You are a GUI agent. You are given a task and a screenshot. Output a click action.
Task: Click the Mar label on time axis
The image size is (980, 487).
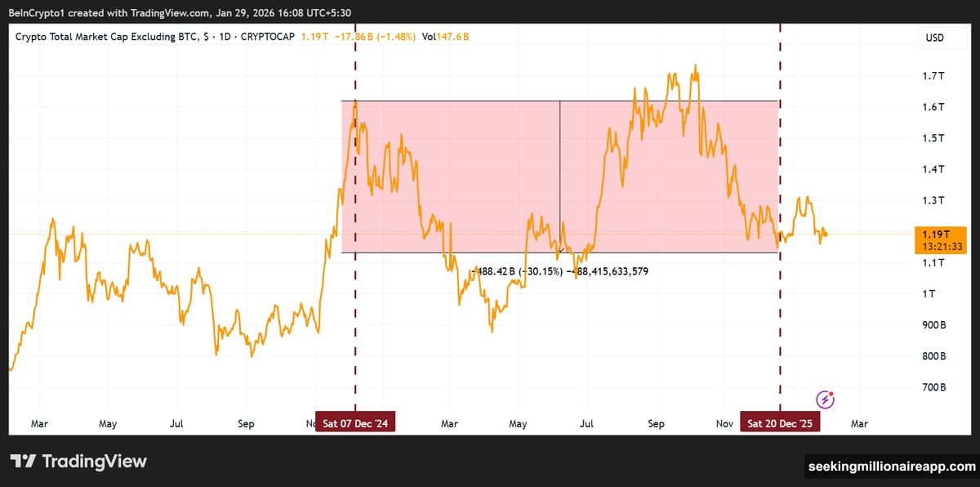tap(39, 424)
